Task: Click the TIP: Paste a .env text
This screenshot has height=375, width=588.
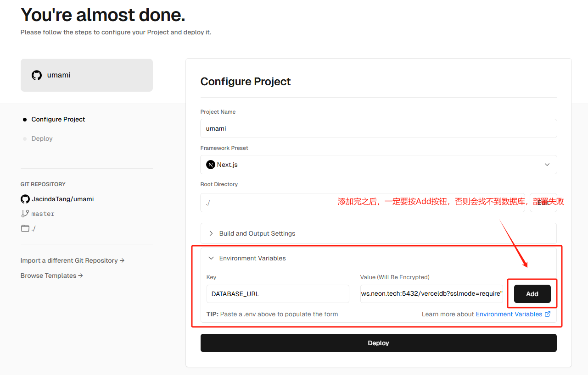Action: [x=272, y=314]
